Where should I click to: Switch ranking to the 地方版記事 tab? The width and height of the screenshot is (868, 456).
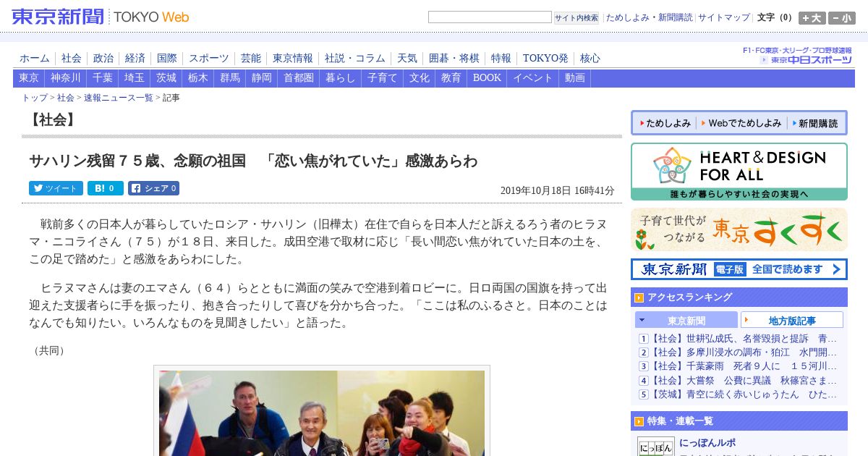click(792, 320)
